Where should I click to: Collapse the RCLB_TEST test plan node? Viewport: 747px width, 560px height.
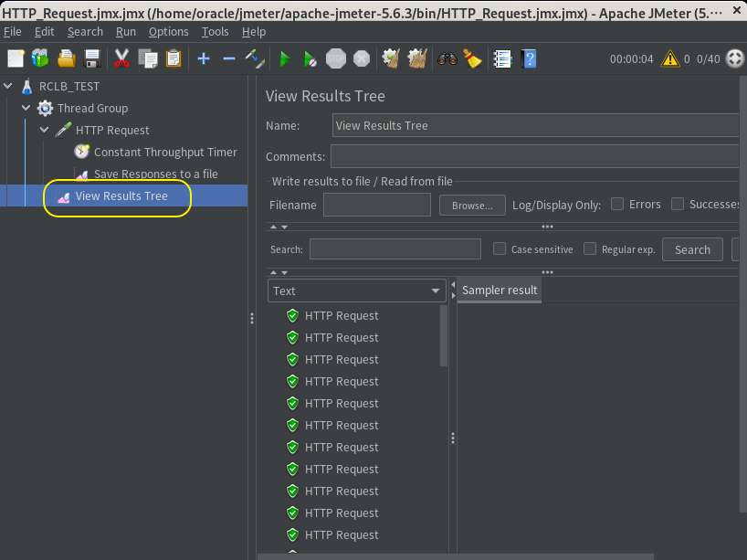[8, 86]
